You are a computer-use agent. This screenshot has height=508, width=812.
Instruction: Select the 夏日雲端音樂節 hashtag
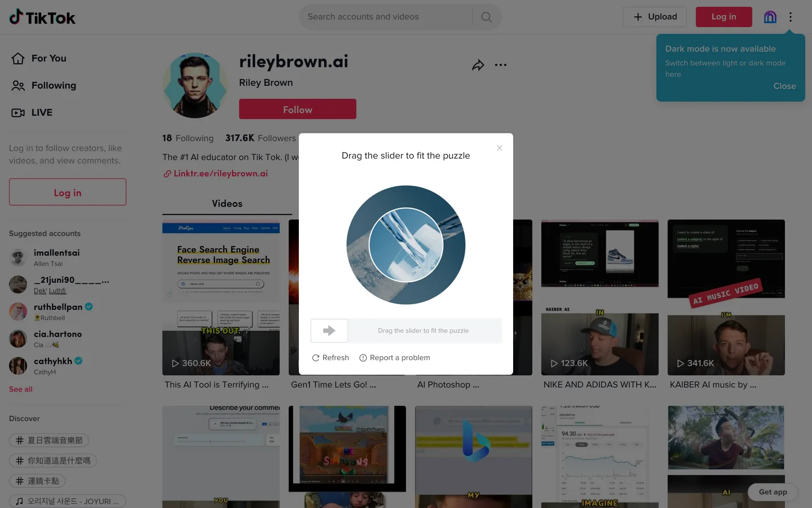tap(49, 440)
